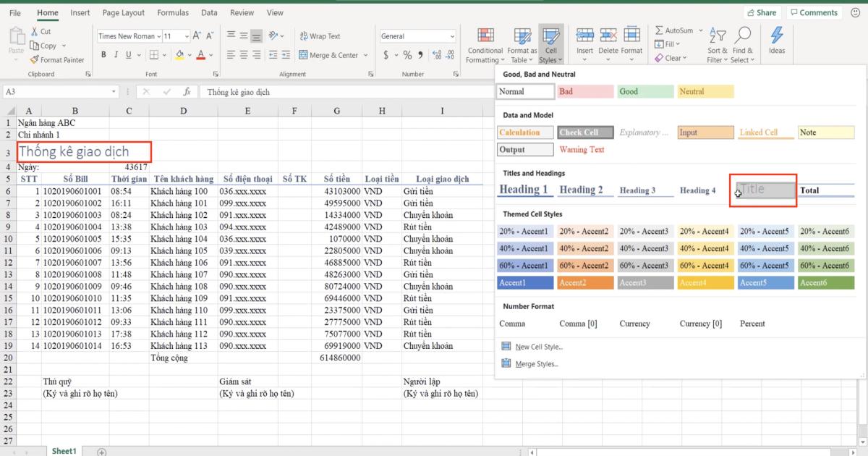Screen dimensions: 868x456
Task: Click the Name Box showing A3
Action: pos(58,92)
